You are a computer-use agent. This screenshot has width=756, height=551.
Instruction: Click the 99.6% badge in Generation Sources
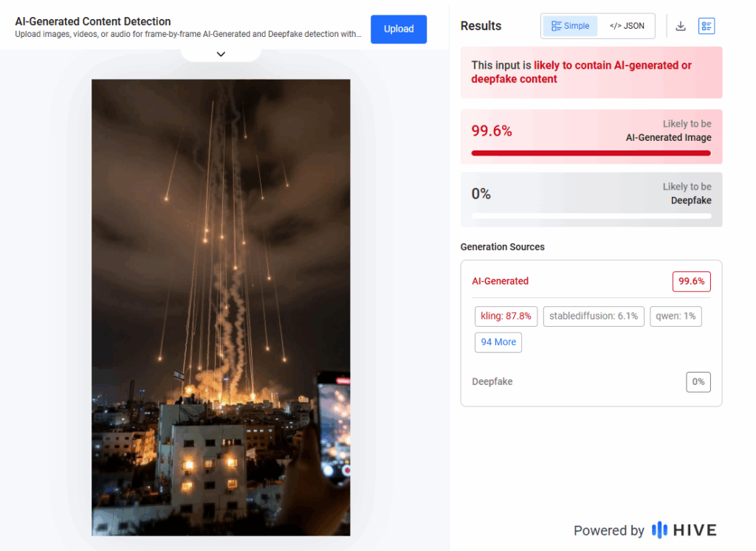(691, 281)
